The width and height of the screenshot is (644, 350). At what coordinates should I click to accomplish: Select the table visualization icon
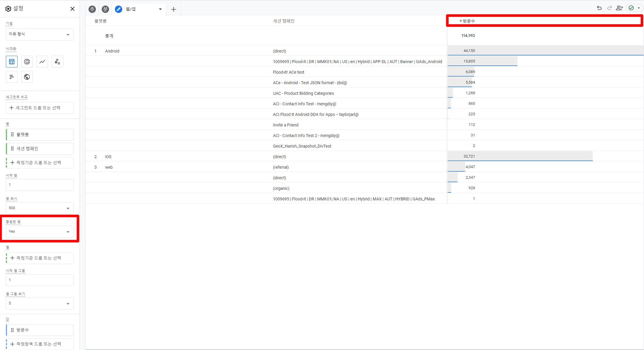click(x=12, y=62)
